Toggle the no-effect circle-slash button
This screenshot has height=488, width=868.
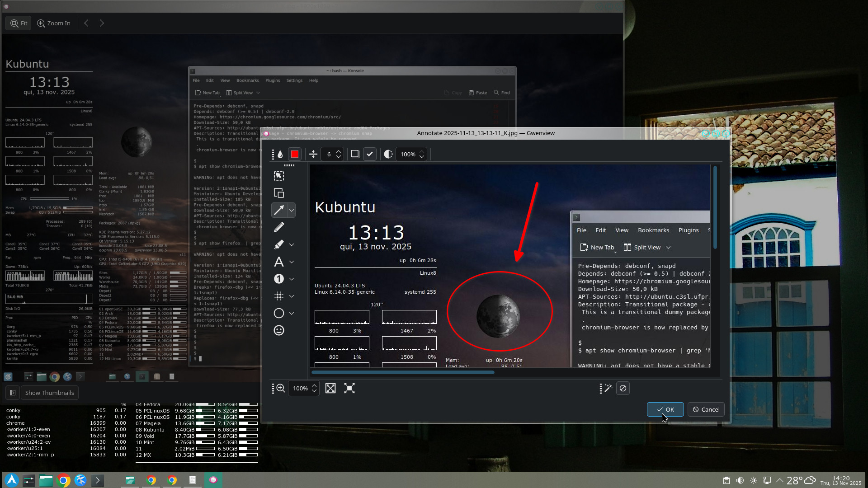point(623,388)
